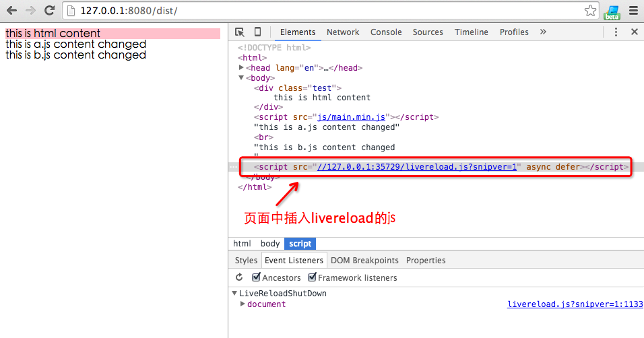Select the Event Listeners pane tab

tap(294, 261)
